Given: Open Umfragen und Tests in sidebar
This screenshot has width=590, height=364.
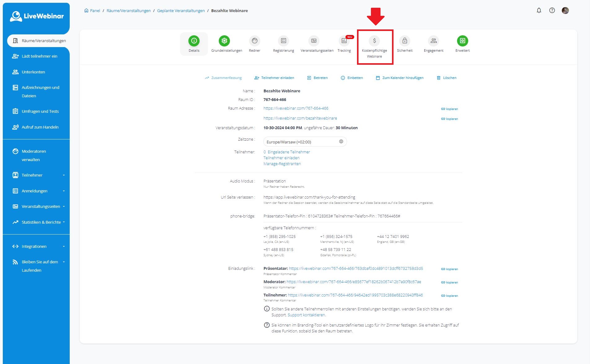Looking at the screenshot, I should 40,112.
